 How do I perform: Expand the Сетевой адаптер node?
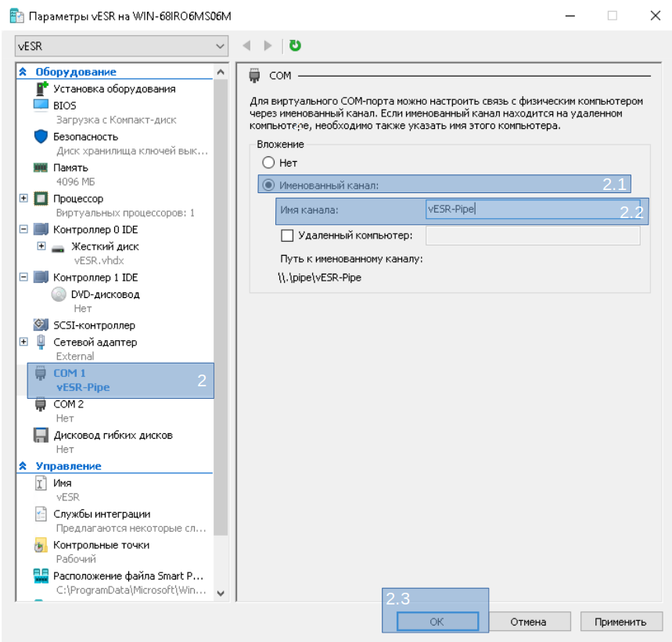pos(23,342)
